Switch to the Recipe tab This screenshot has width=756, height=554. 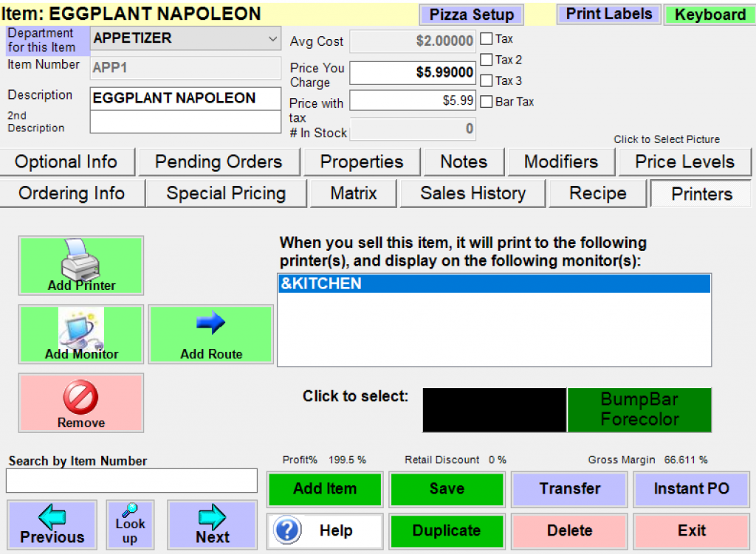click(598, 194)
